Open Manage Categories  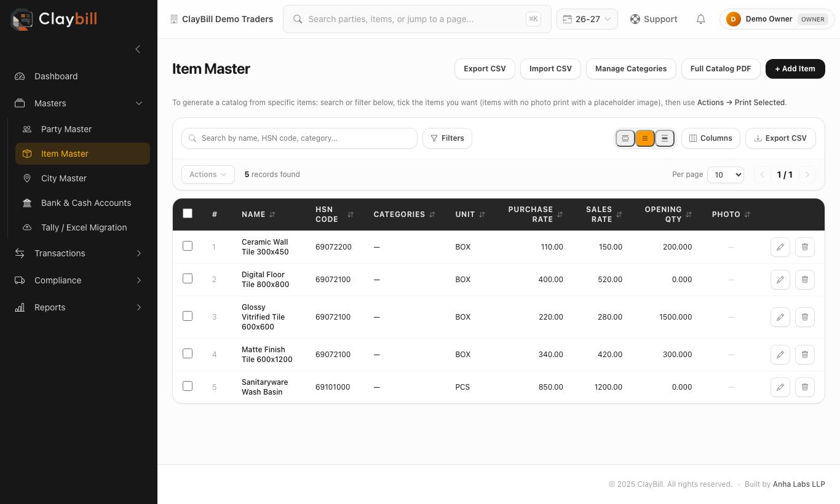(x=631, y=69)
